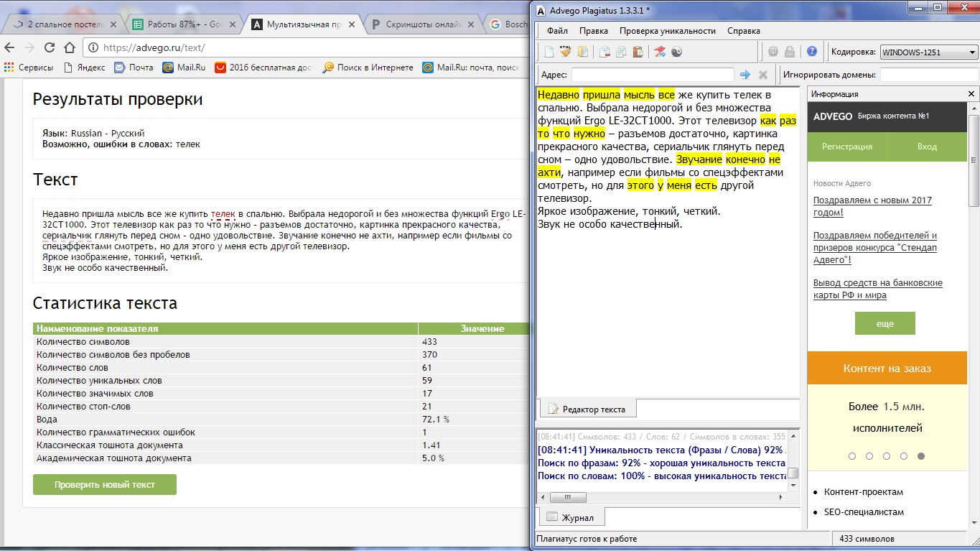Click the open file icon in Plagiatus toolbar
This screenshot has height=551, width=980.
(x=583, y=52)
